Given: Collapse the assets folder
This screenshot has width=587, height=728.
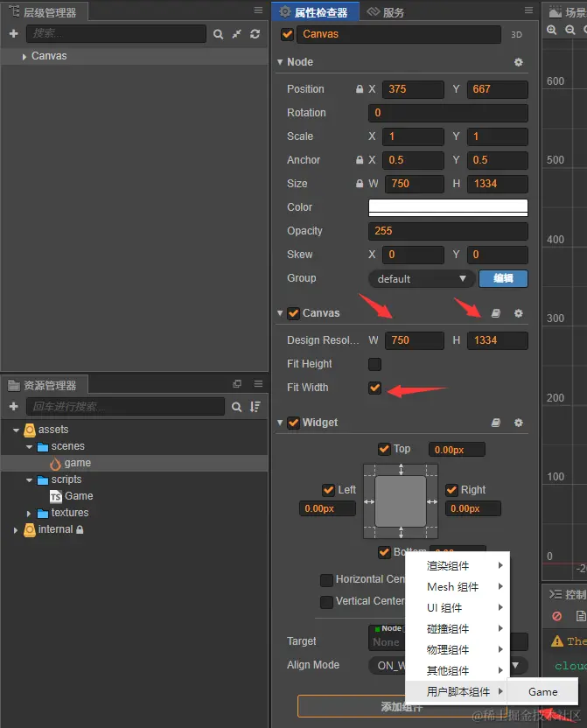Looking at the screenshot, I should (17, 430).
